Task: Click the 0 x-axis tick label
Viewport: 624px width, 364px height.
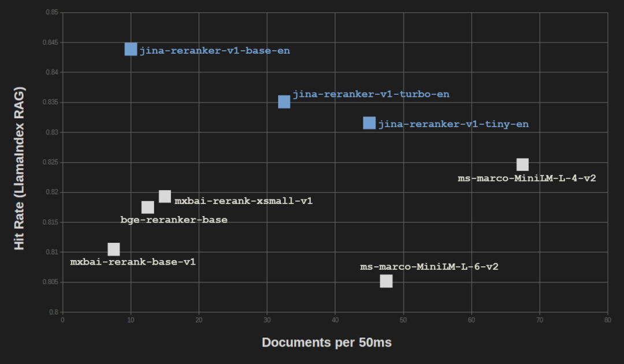Action: (x=62, y=320)
